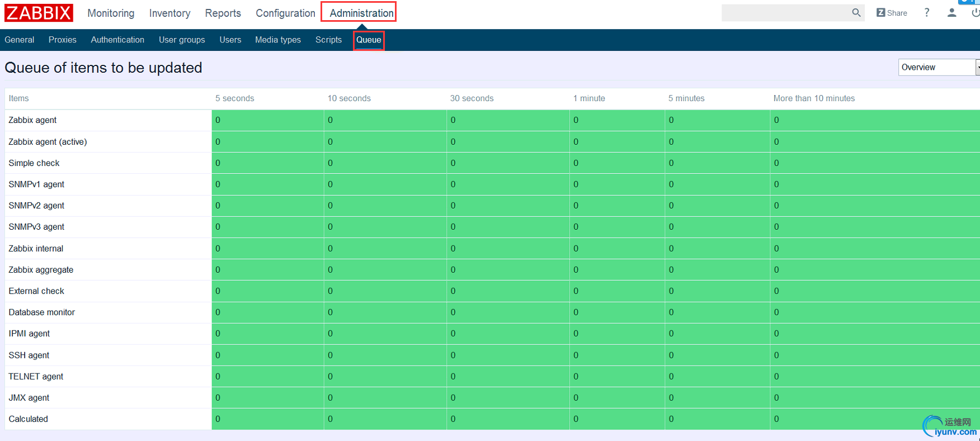Select the 'JMX agent' row label
The height and width of the screenshot is (441, 980).
29,398
